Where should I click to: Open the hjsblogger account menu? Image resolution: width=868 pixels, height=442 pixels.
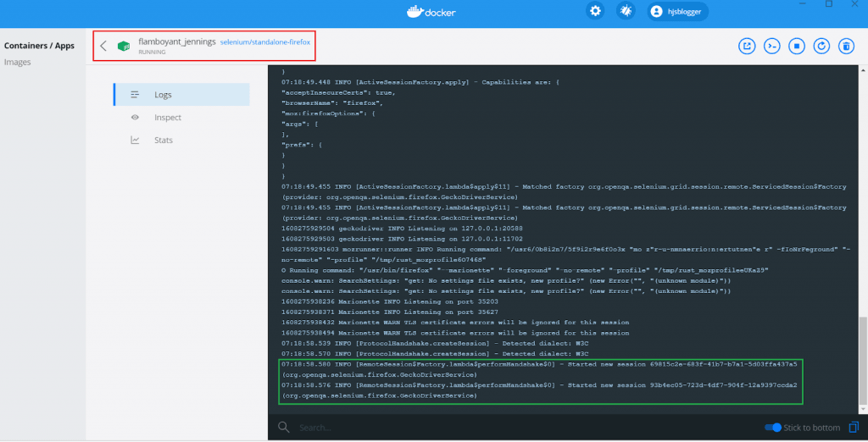coord(678,11)
